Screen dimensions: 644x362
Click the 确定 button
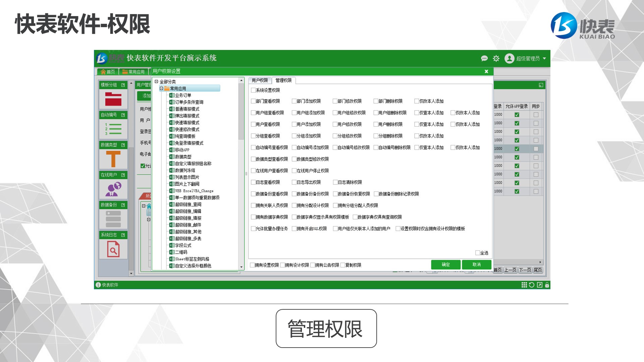[x=446, y=265]
